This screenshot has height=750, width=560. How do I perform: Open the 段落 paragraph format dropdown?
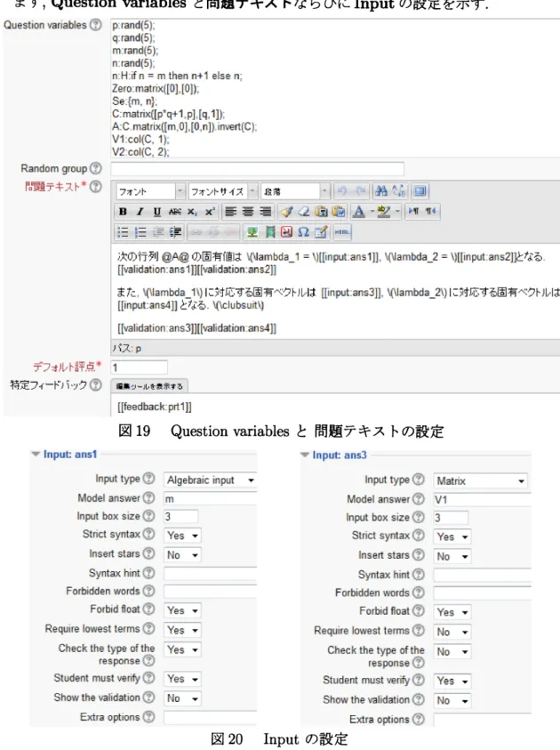(295, 191)
